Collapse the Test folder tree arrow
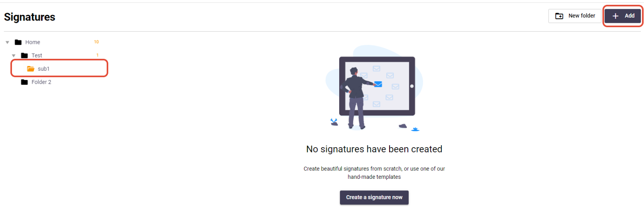This screenshot has height=212, width=644. click(x=14, y=56)
